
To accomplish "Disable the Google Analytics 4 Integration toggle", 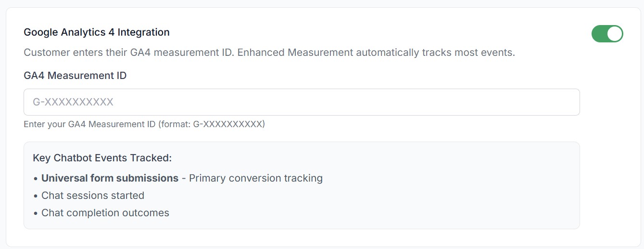I will pyautogui.click(x=607, y=34).
